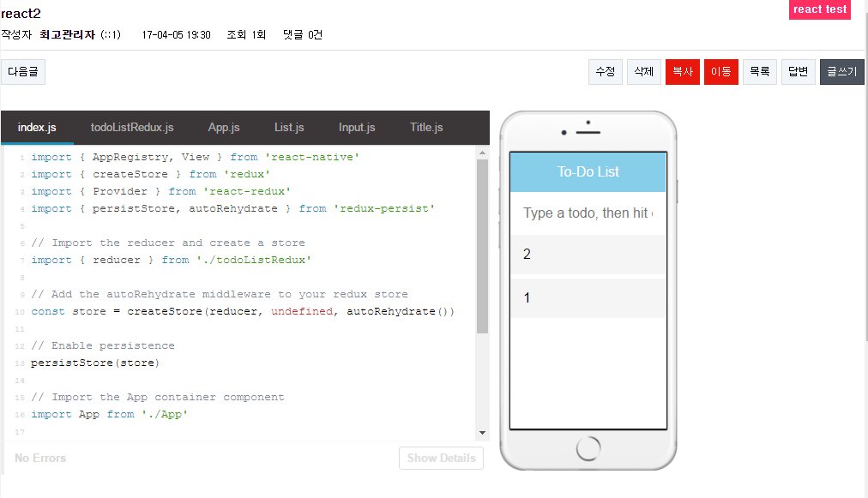Go to 목록 (list) page
Viewport: 868px width, 498px height.
click(x=760, y=72)
